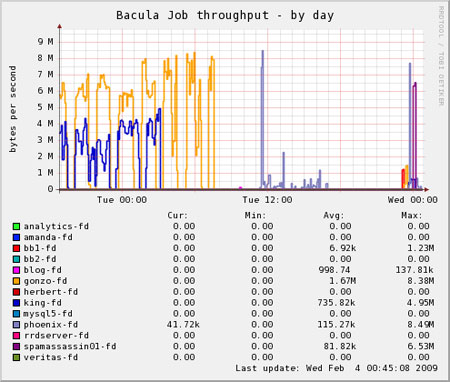
Task: Click the 'phoenix-fd' legend label
Action: click(51, 325)
